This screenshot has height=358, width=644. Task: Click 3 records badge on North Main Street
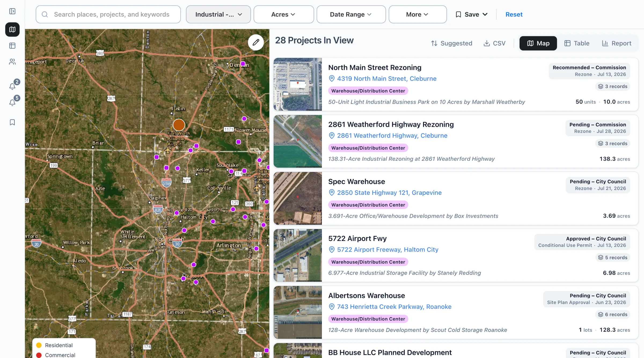point(612,86)
